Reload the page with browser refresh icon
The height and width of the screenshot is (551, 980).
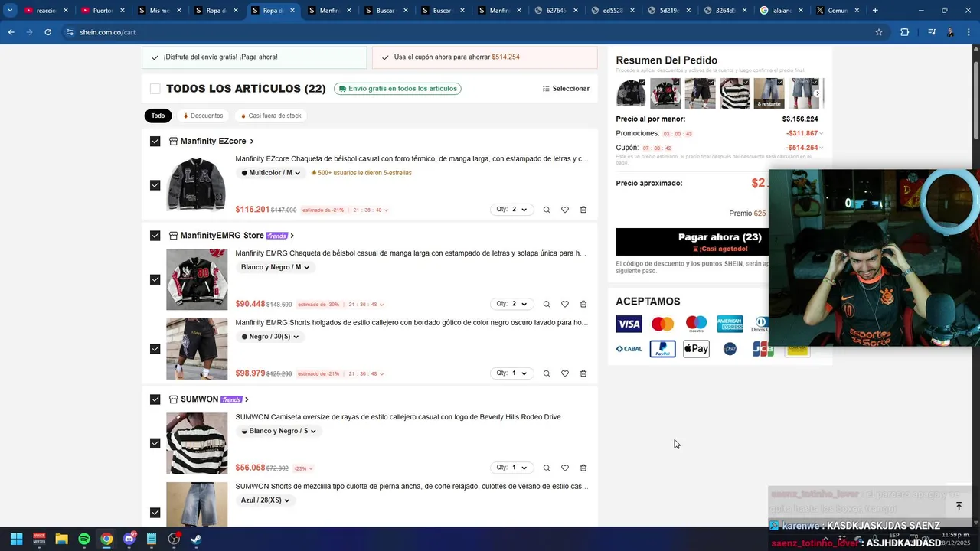coord(47,32)
